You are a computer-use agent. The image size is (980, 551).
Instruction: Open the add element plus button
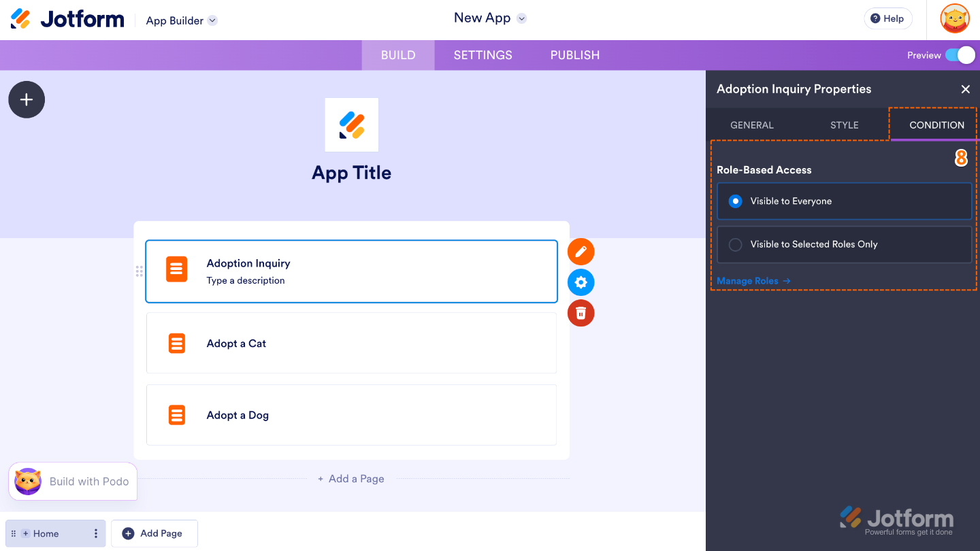coord(26,99)
